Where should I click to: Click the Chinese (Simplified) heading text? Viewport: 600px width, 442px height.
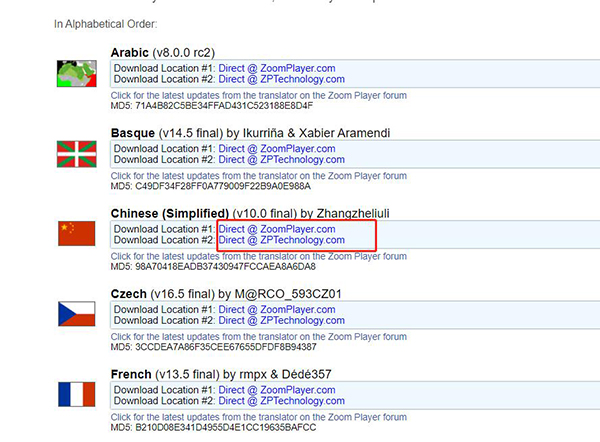tap(170, 213)
